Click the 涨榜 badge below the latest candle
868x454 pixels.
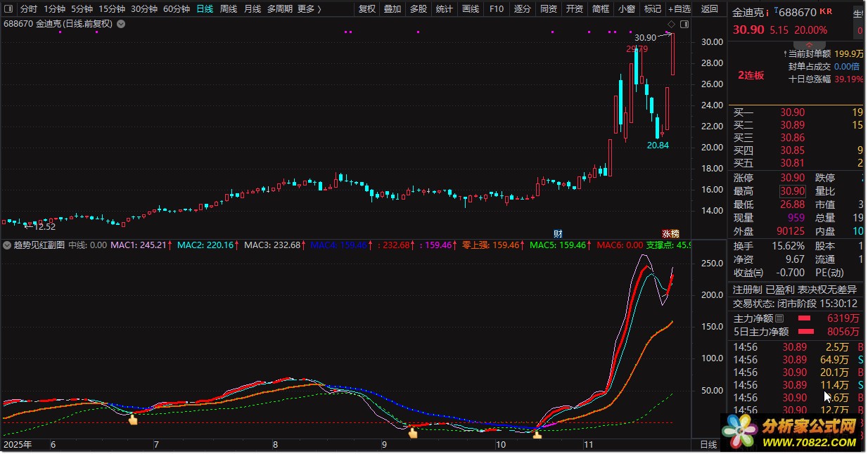coord(670,233)
